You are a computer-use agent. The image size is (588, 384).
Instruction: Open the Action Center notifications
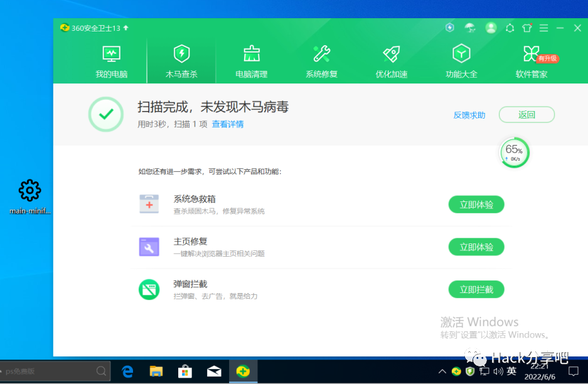[x=574, y=371]
